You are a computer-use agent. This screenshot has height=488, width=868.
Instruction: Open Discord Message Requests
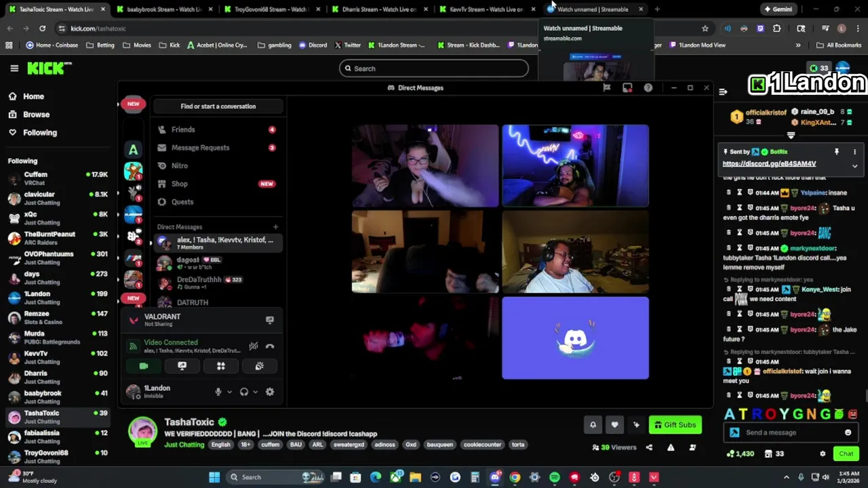[217, 148]
